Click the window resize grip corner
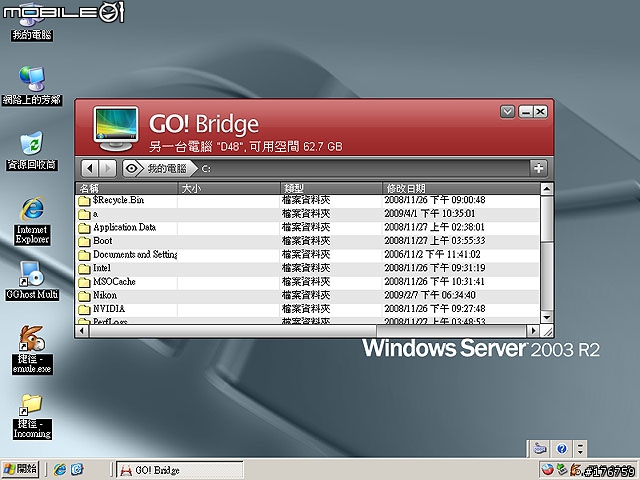 547,331
